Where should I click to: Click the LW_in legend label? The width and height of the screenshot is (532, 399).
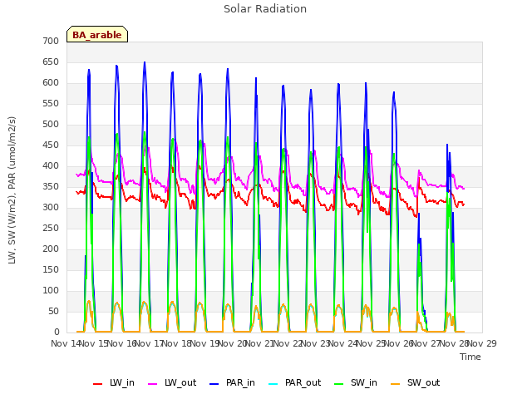pos(122,382)
